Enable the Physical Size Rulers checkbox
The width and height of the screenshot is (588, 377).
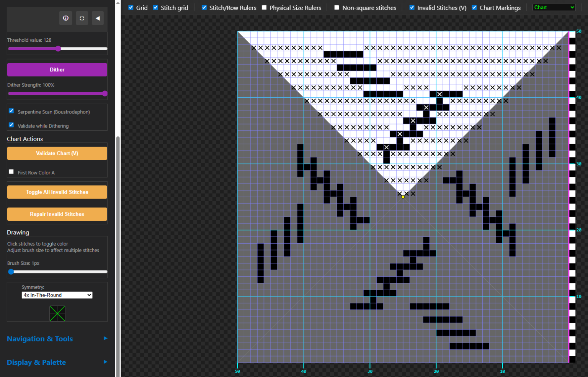[x=264, y=8]
